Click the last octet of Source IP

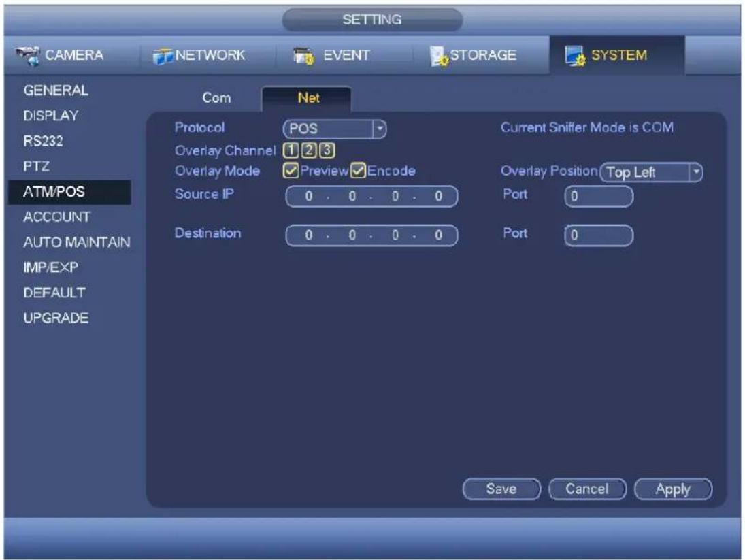click(x=438, y=196)
